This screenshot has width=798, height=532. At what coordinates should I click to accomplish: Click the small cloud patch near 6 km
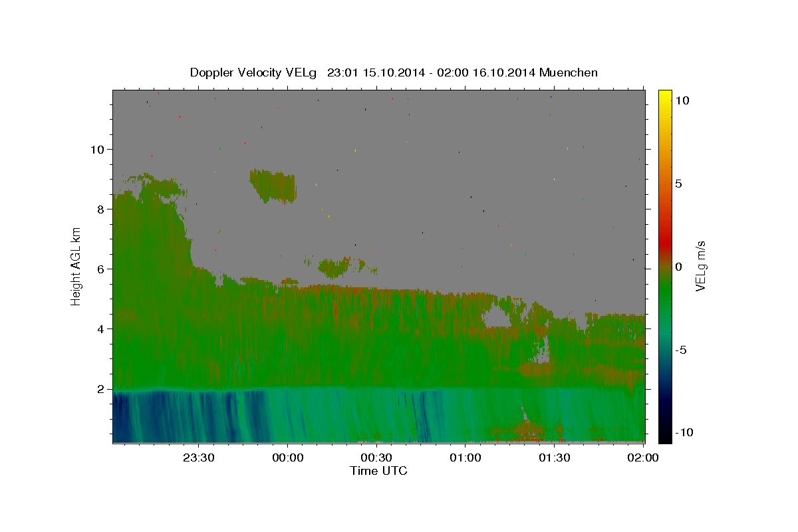click(333, 268)
